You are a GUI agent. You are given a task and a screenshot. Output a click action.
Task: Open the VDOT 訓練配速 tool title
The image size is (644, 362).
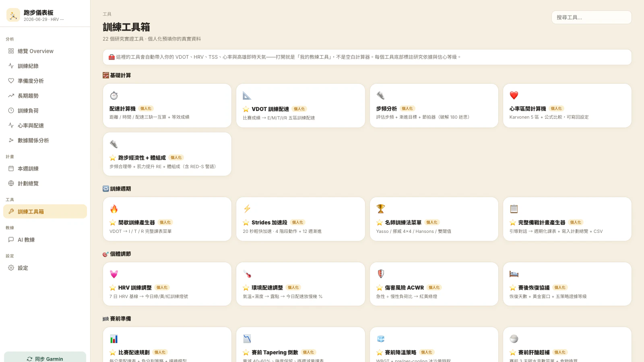[x=270, y=109]
